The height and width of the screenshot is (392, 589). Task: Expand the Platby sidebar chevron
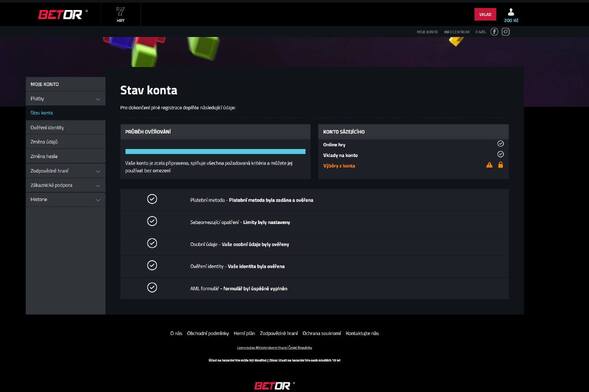(x=98, y=99)
